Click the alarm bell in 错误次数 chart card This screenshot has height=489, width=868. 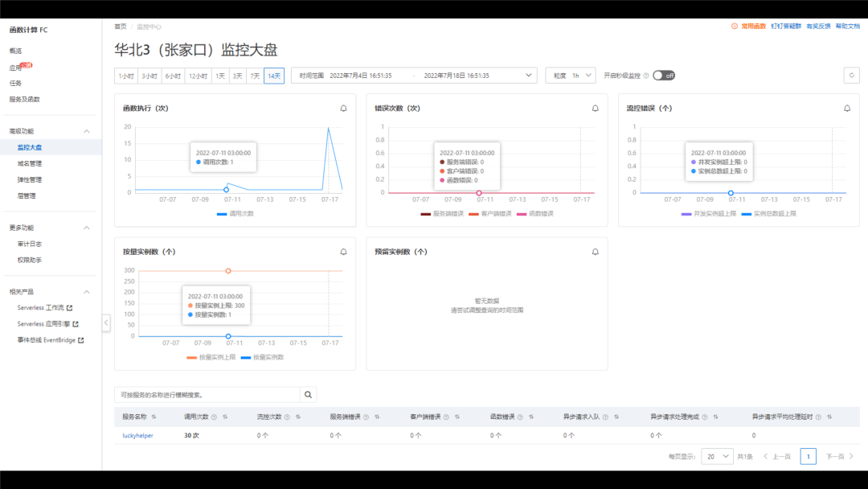point(595,109)
